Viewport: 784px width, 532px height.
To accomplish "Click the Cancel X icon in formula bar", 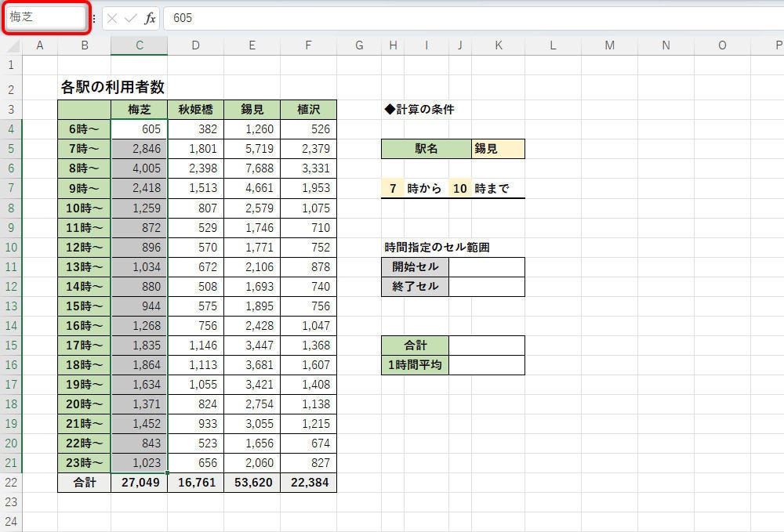I will pyautogui.click(x=112, y=18).
